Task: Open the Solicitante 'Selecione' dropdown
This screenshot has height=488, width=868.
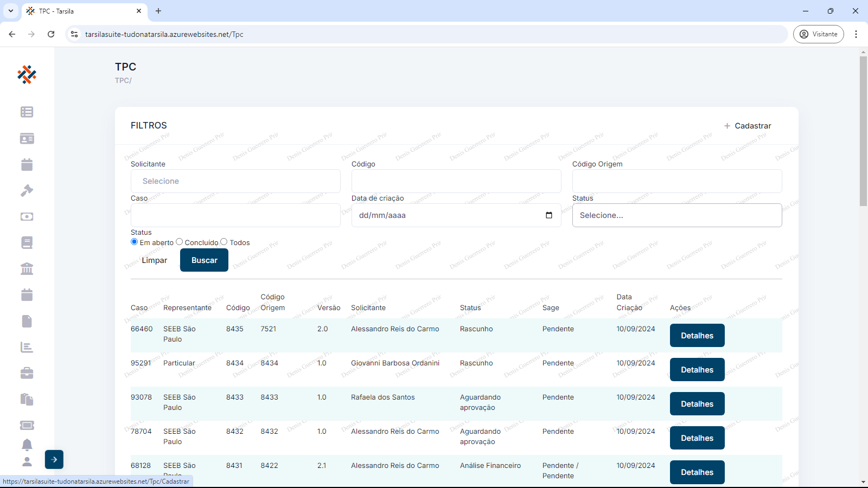Action: click(235, 181)
